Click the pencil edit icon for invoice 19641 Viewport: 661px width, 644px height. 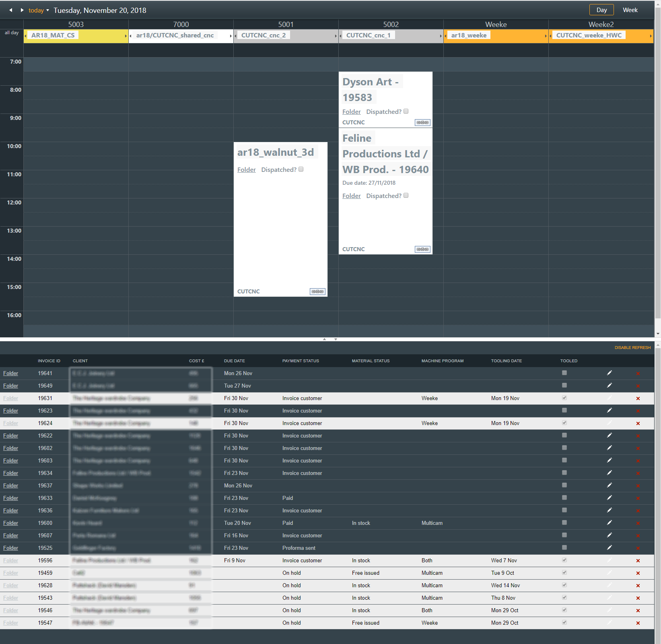pos(609,373)
